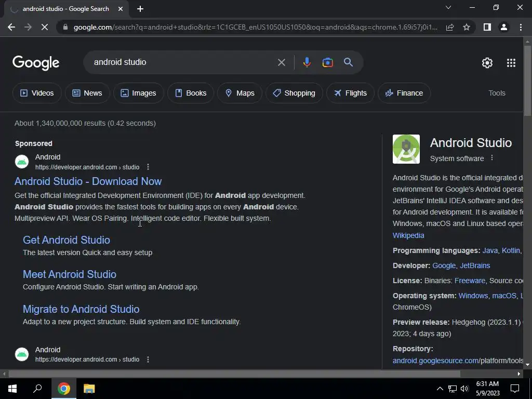Viewport: 532px width, 399px height.
Task: Search by image using camera icon
Action: point(327,62)
